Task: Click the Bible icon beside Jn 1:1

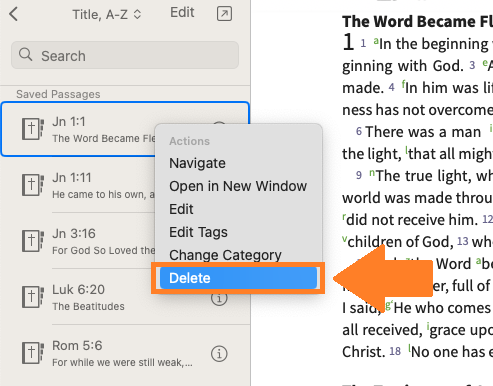Action: coord(33,129)
